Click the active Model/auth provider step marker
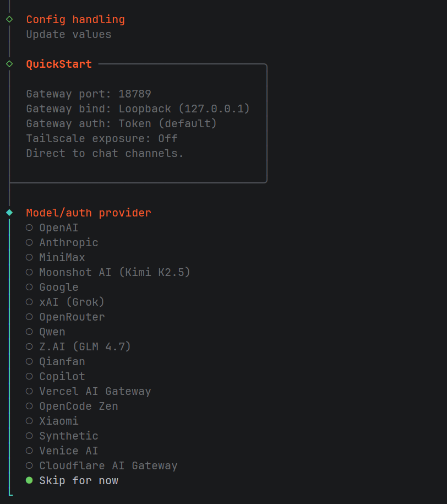The image size is (447, 504). [x=9, y=213]
